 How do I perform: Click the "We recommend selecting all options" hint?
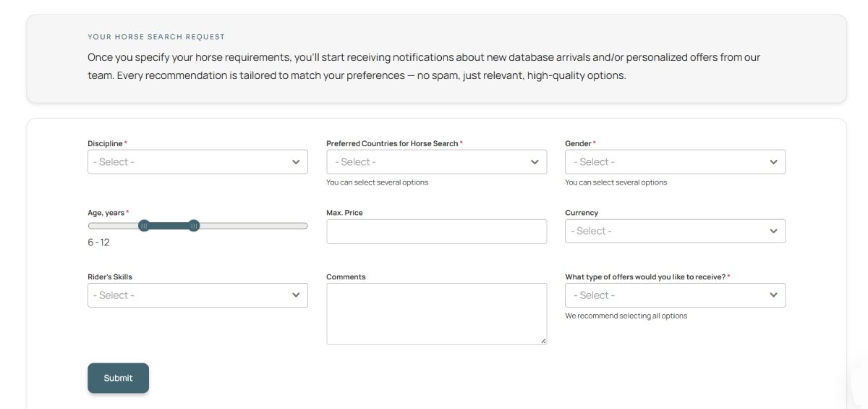[626, 316]
